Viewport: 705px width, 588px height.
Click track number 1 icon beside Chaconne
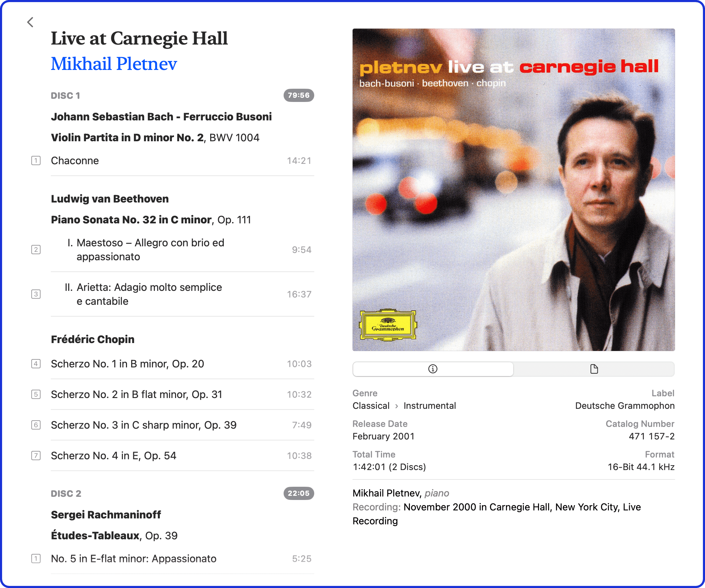[x=36, y=161]
